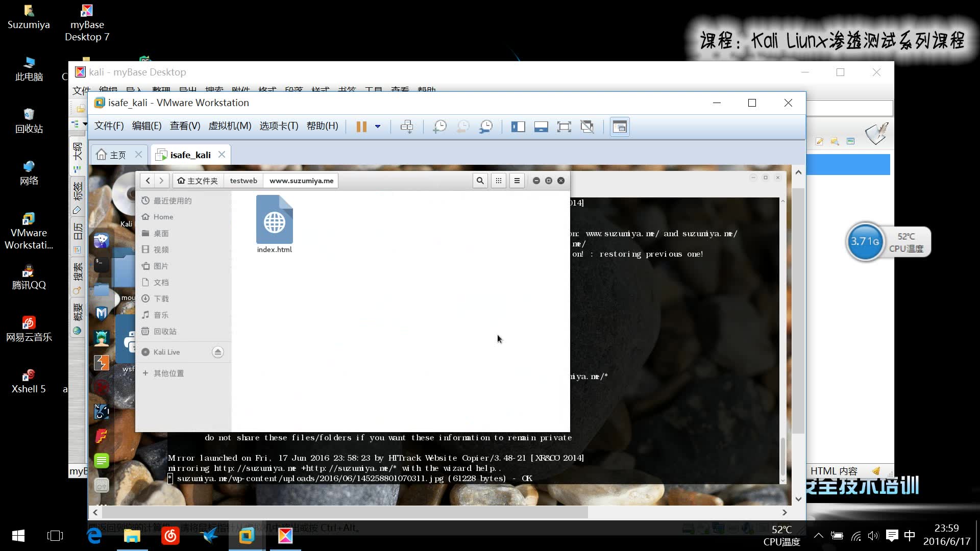Toggle Unity mode icon
The width and height of the screenshot is (980, 551).
click(x=587, y=127)
